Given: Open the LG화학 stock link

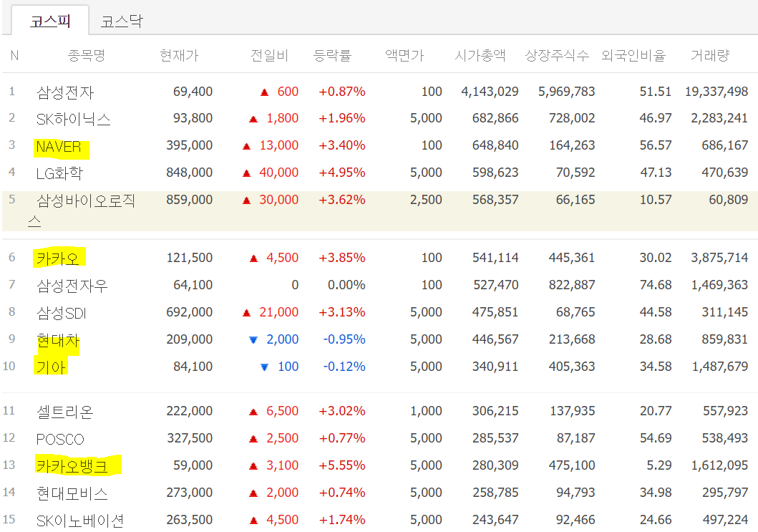Looking at the screenshot, I should (x=59, y=173).
